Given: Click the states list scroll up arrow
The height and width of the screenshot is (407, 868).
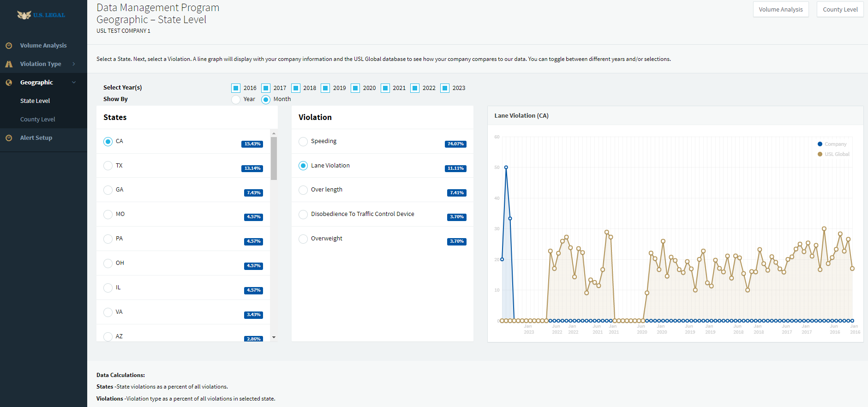Looking at the screenshot, I should (x=274, y=133).
